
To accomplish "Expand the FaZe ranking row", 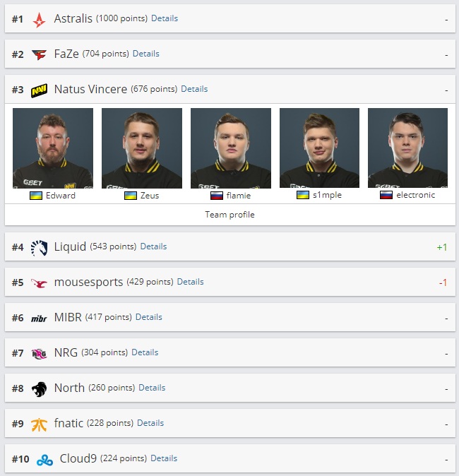I will [230, 54].
